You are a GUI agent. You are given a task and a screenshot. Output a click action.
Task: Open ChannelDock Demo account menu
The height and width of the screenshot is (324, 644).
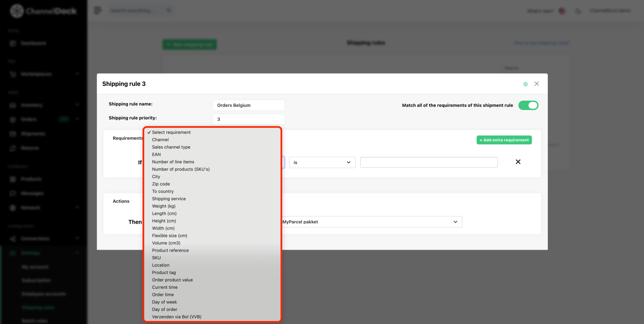pos(610,11)
